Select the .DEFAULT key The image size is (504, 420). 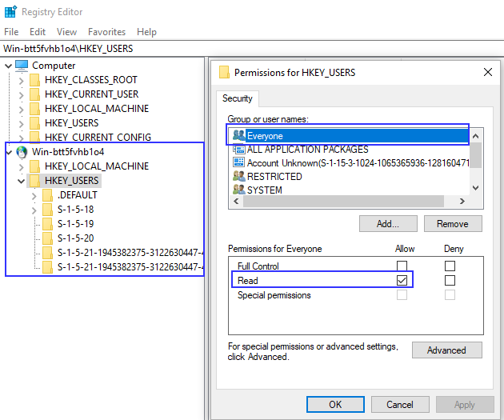[77, 195]
